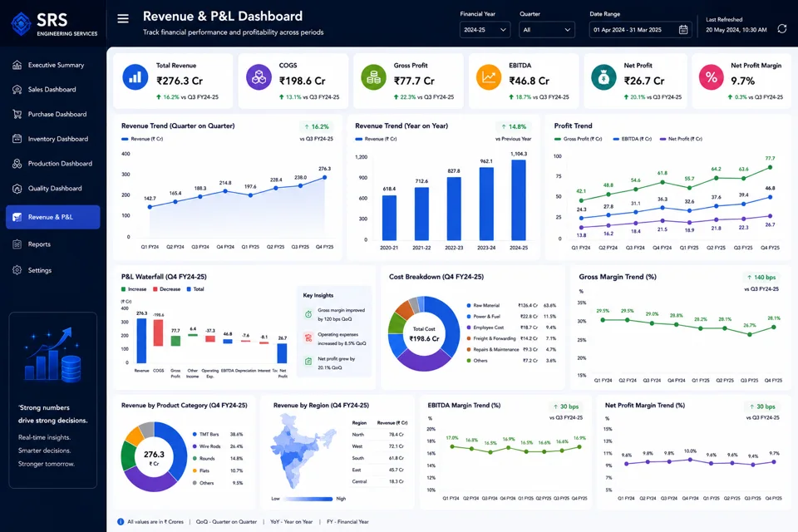
Task: Toggle Revenue legend in Quarter on Quarter chart
Action: coord(142,139)
